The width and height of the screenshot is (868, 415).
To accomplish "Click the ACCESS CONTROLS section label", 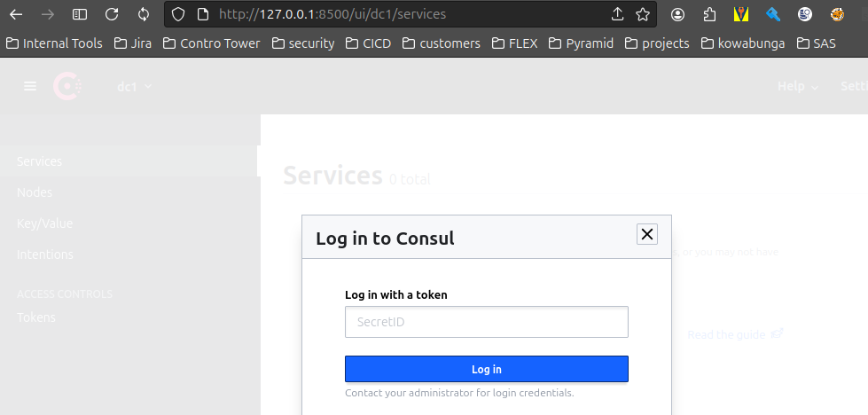I will click(x=65, y=294).
